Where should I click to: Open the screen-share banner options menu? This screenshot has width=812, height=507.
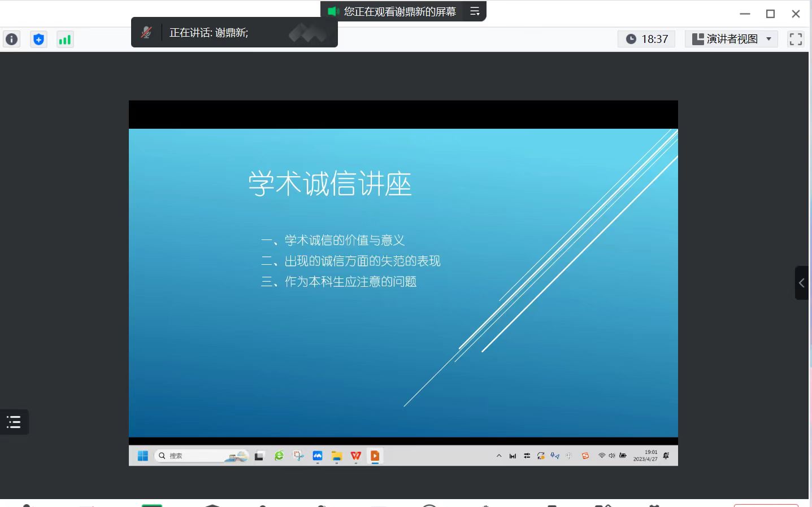[x=475, y=11]
